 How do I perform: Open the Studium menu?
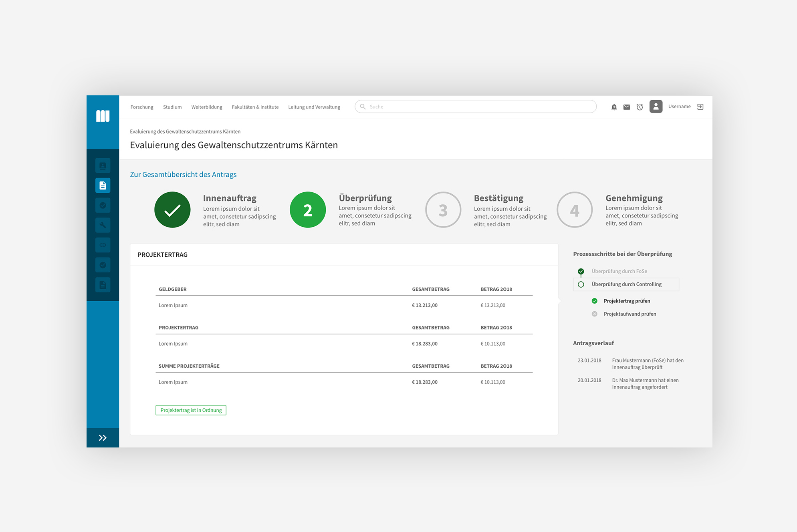click(x=172, y=107)
